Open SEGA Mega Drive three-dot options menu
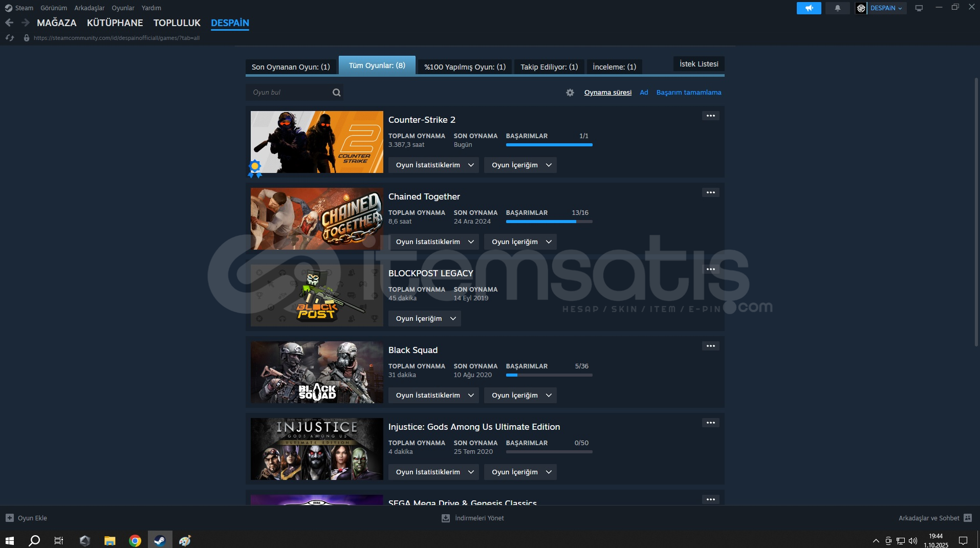This screenshot has height=548, width=980. 711,499
